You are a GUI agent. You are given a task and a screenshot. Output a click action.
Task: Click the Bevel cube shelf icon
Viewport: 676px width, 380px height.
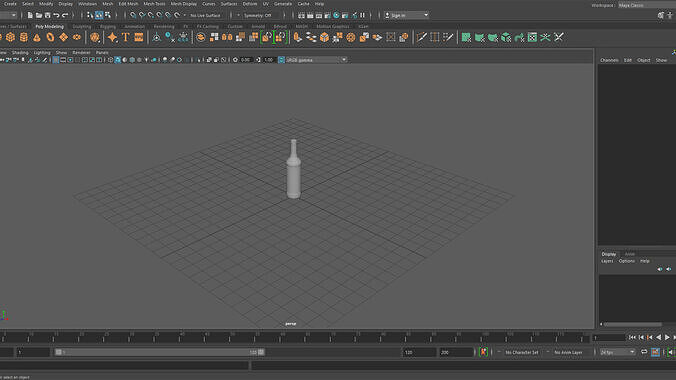(324, 38)
